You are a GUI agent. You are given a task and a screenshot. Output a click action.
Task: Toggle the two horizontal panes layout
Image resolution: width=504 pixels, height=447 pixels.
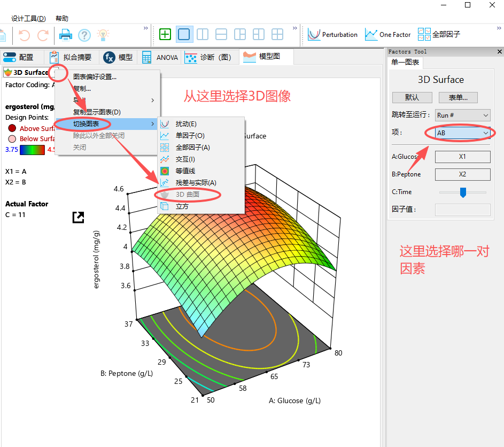221,34
